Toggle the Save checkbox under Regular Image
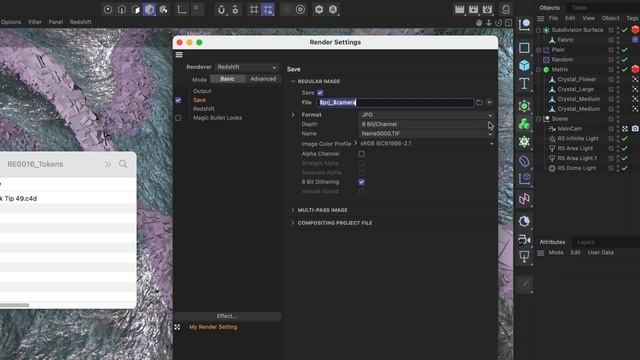 pos(320,93)
